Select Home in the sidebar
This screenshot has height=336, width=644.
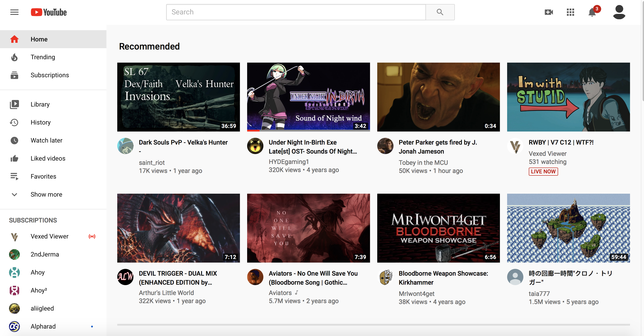tap(53, 39)
